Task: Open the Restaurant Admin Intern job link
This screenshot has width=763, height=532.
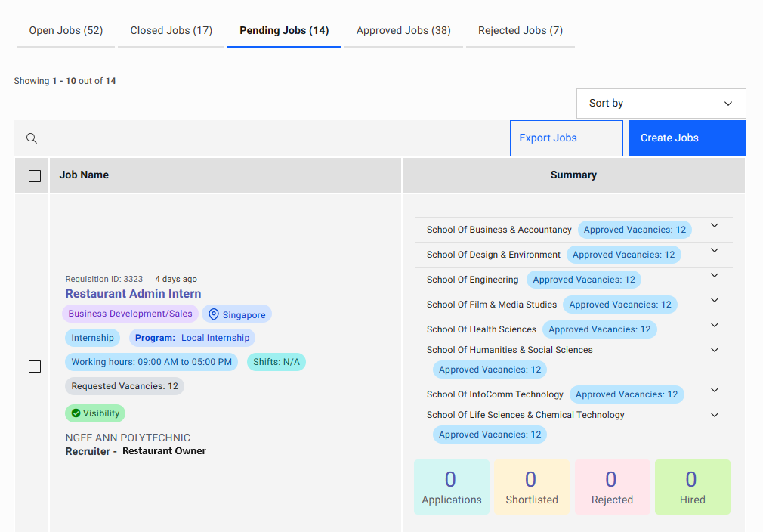Action: click(133, 294)
